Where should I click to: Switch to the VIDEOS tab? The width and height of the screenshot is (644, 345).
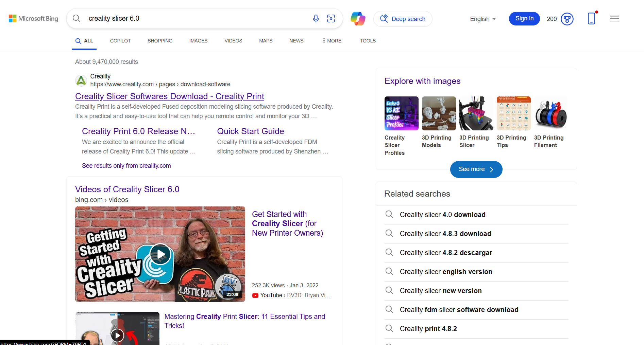coord(233,41)
